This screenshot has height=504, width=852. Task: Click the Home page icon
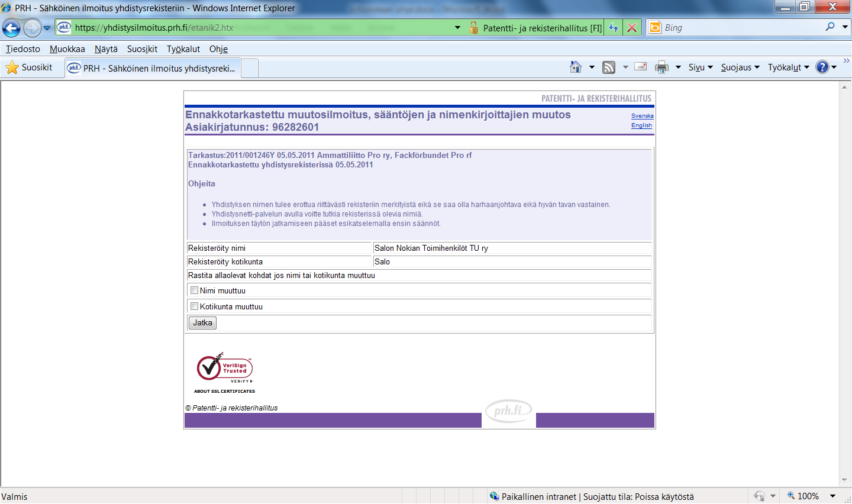[x=575, y=67]
